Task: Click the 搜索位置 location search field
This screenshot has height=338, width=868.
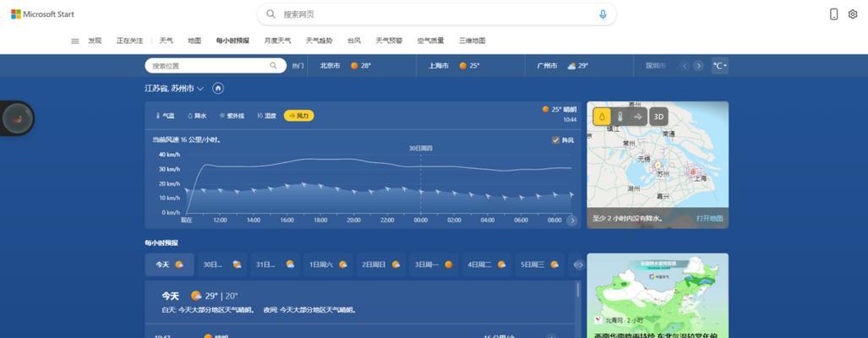Action: [216, 66]
